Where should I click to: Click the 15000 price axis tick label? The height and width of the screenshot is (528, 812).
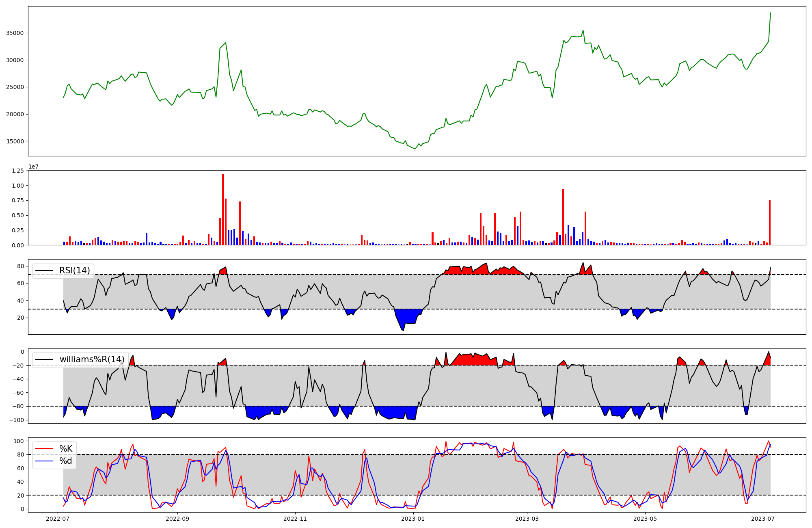tap(15, 141)
